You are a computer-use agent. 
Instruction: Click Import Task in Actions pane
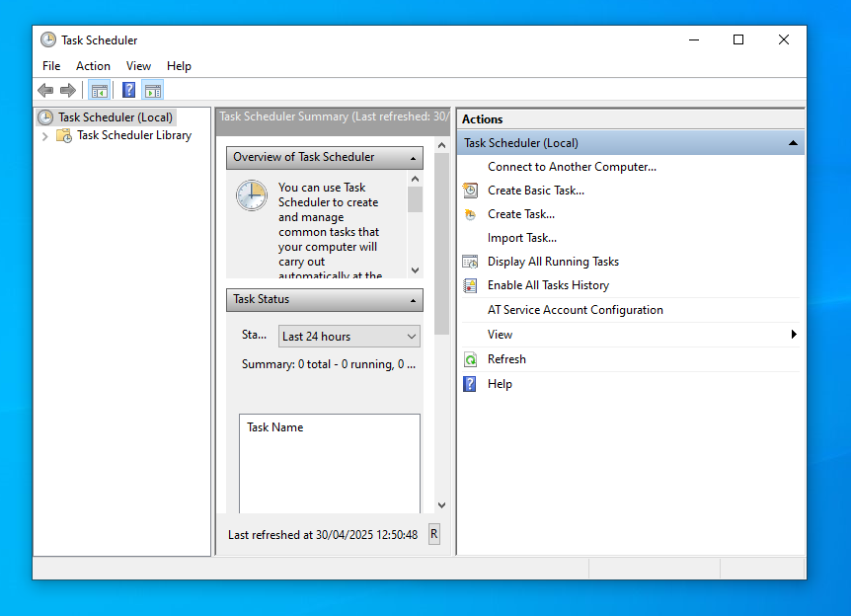click(x=521, y=238)
